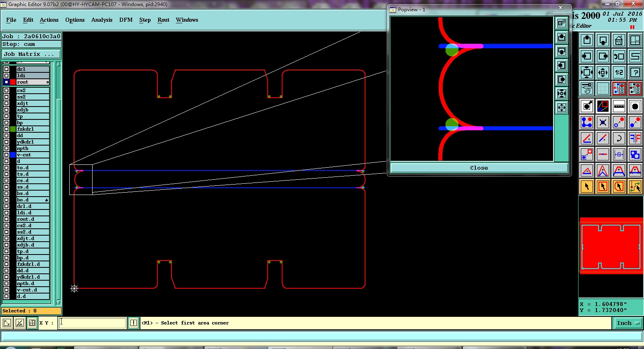Click the pan left view icon
Viewport: 644px width, 349px height.
(587, 56)
